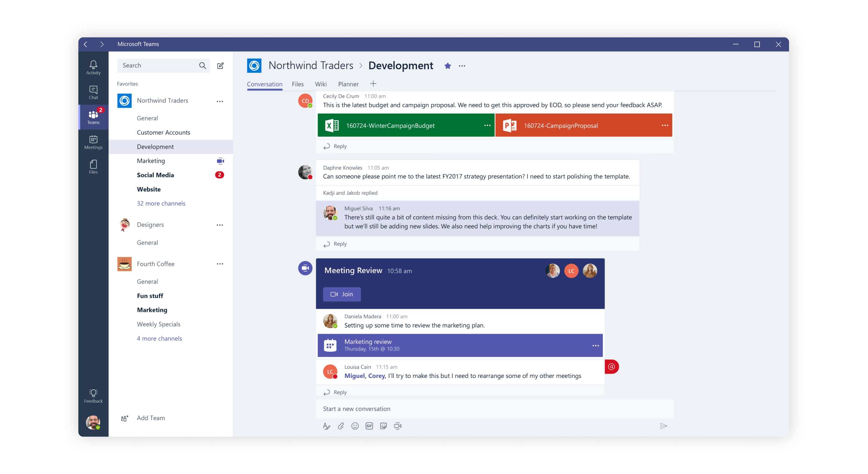Expand 4 more channels under Fourth Coffee
Screen dimensions: 868x474
click(x=159, y=338)
